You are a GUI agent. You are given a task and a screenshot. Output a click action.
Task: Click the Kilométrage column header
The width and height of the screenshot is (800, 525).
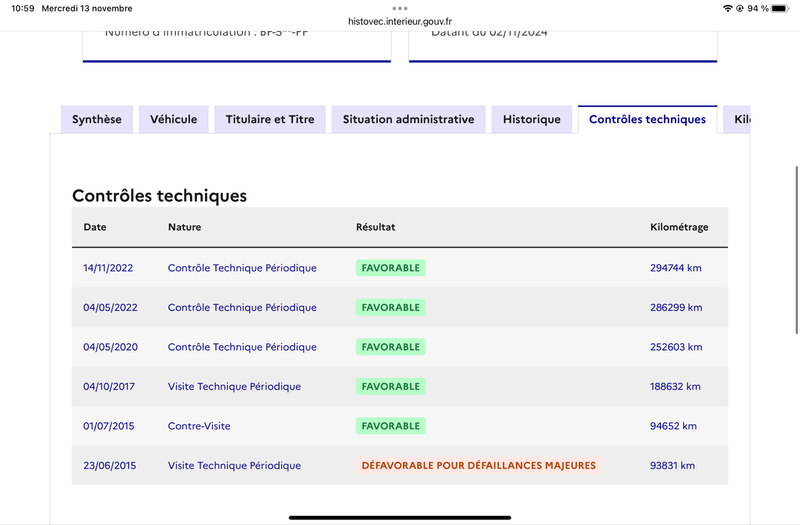point(679,228)
